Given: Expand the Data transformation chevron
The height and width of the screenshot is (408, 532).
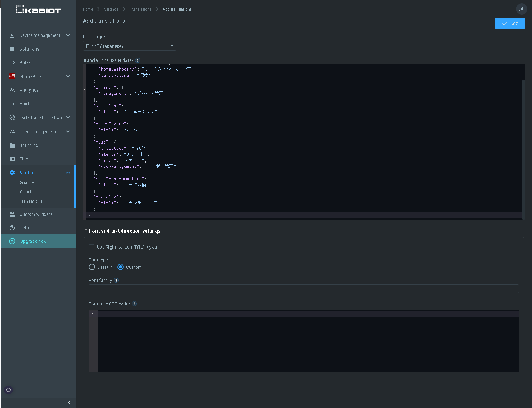Looking at the screenshot, I should click(x=68, y=117).
